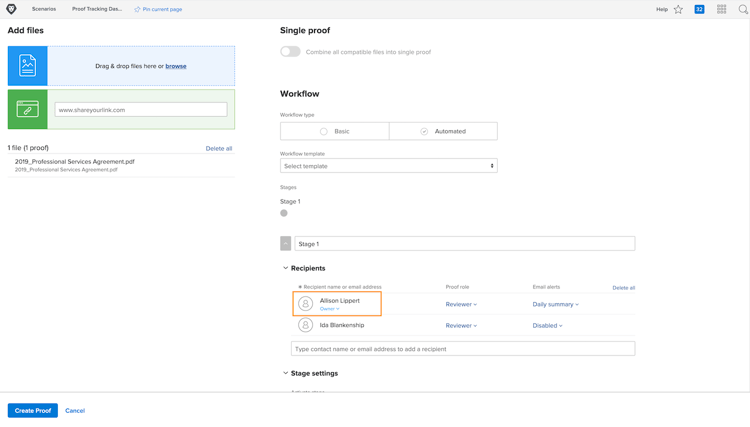Open the notifications badge showing 32
The height and width of the screenshot is (427, 750).
pyautogui.click(x=699, y=9)
